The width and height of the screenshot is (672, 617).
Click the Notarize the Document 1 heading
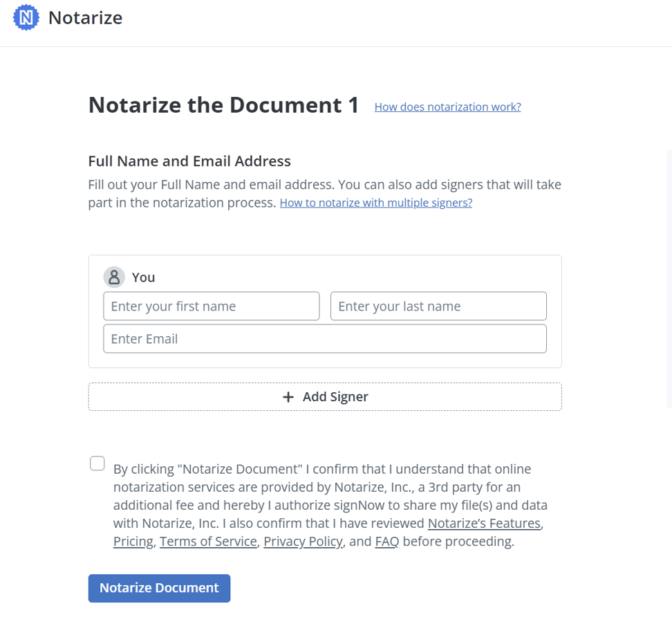pyautogui.click(x=223, y=105)
